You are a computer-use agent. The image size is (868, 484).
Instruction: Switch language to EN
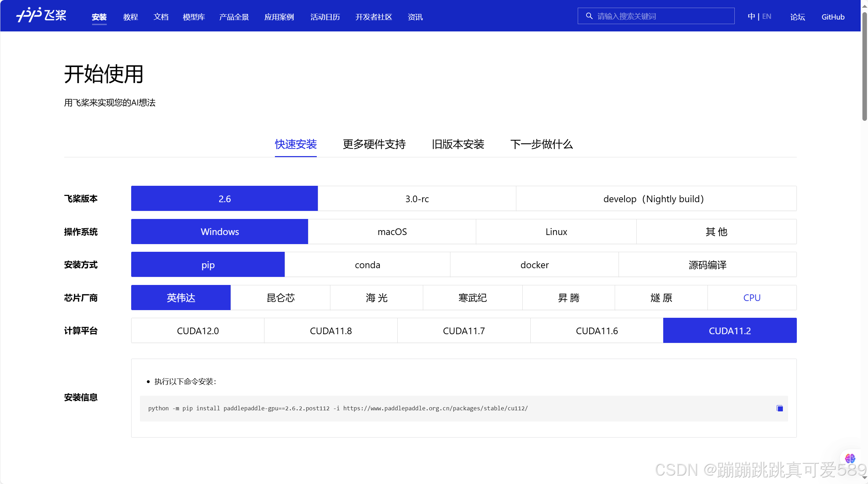766,16
